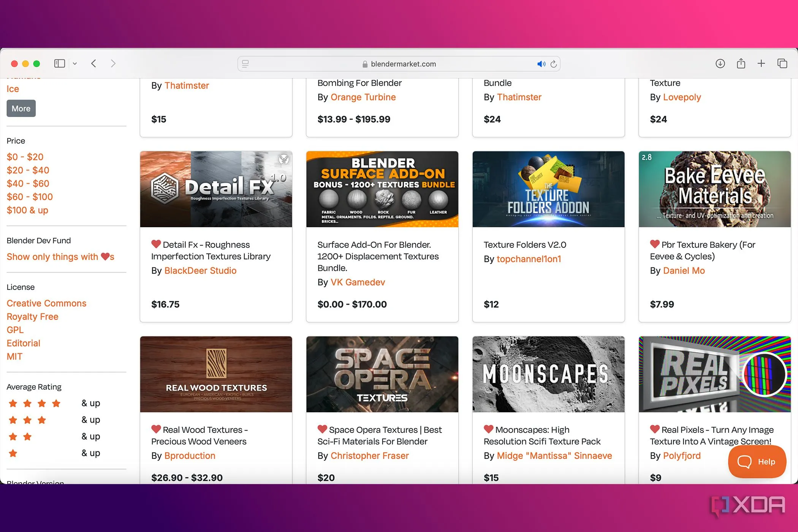Filter by Creative Commons license
798x532 pixels.
pyautogui.click(x=46, y=303)
